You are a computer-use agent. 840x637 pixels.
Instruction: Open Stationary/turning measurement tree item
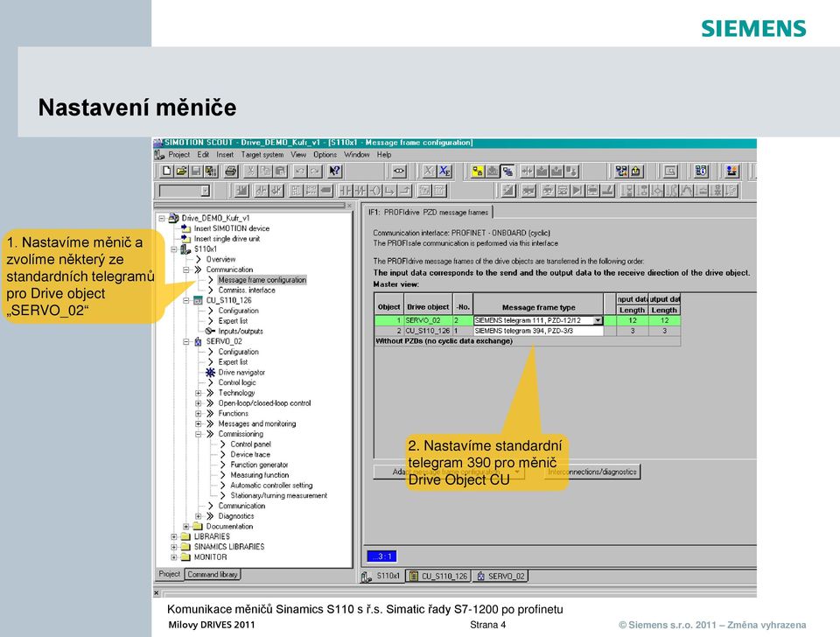(x=278, y=495)
